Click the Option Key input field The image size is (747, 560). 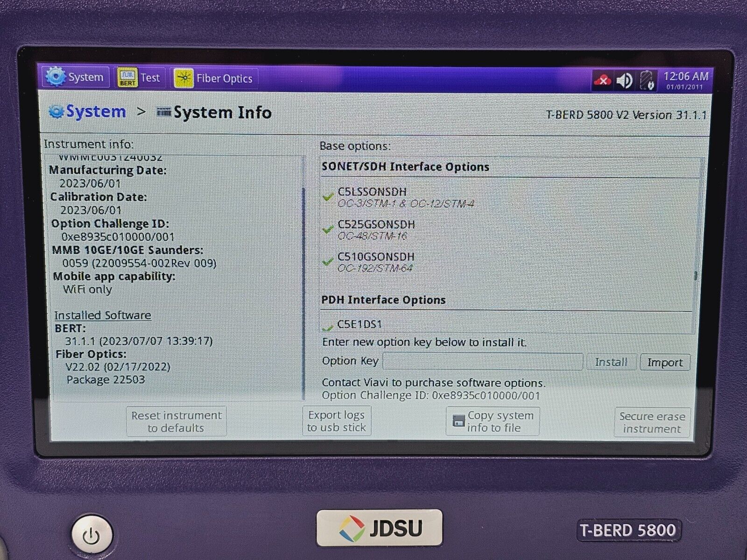(x=483, y=362)
